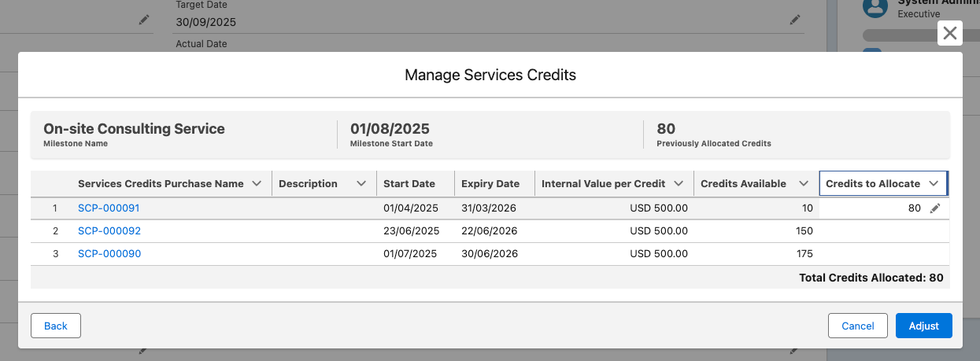Click the pencil icon beside the 80 credits value

click(x=935, y=208)
